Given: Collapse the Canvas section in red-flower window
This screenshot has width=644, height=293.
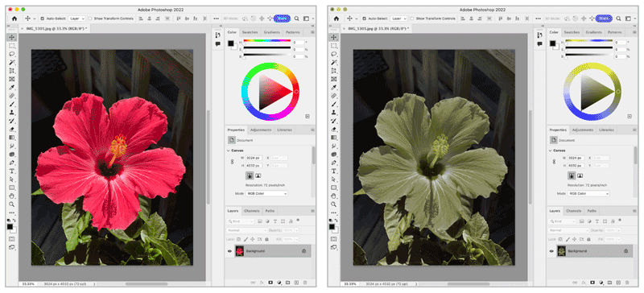Looking at the screenshot, I should pyautogui.click(x=229, y=151).
